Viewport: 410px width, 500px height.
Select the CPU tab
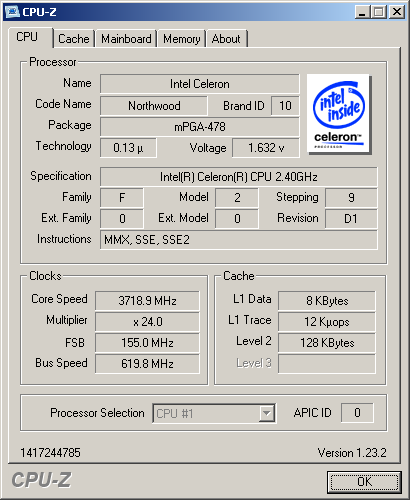coord(30,37)
